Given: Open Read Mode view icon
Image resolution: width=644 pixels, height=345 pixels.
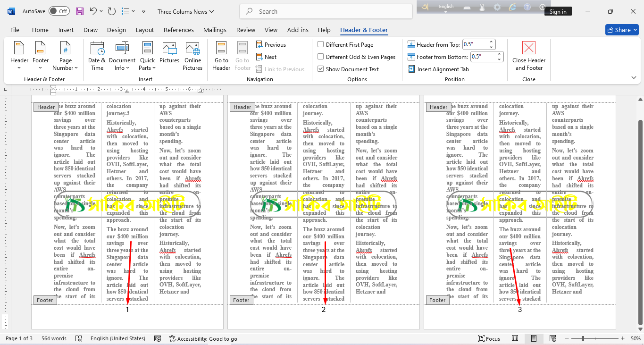Looking at the screenshot, I should pos(515,338).
